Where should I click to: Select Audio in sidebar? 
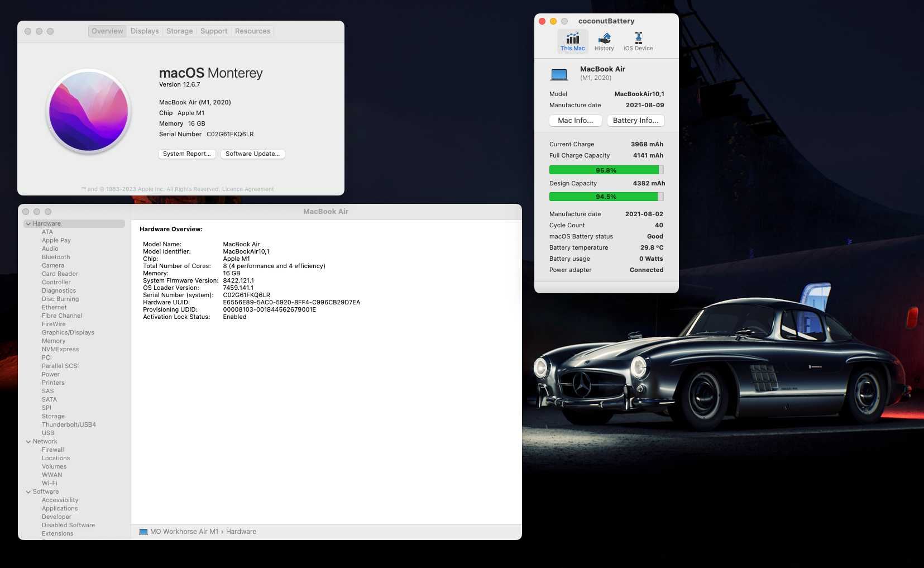50,249
